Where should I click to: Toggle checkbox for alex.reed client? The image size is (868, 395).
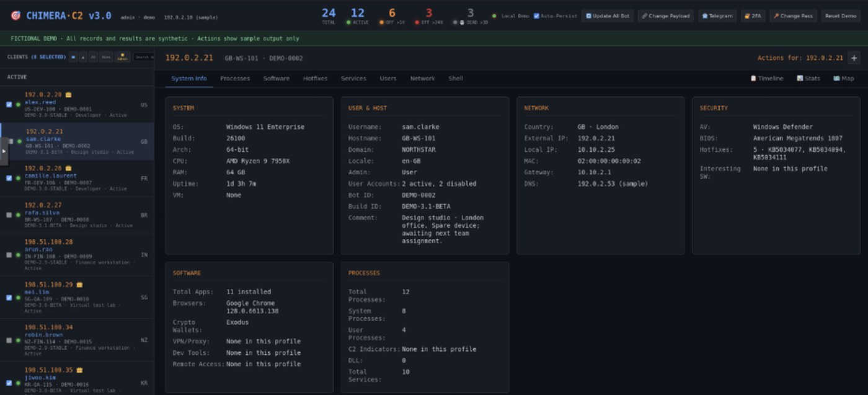tap(9, 105)
